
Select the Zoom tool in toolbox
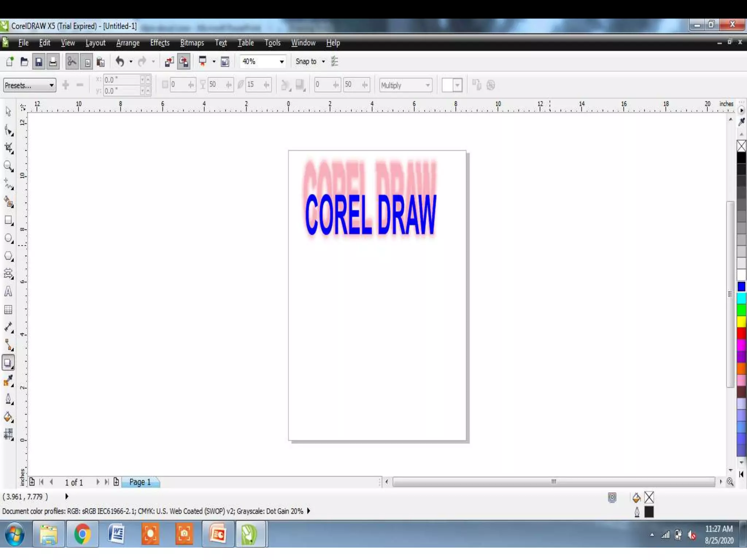[8, 166]
